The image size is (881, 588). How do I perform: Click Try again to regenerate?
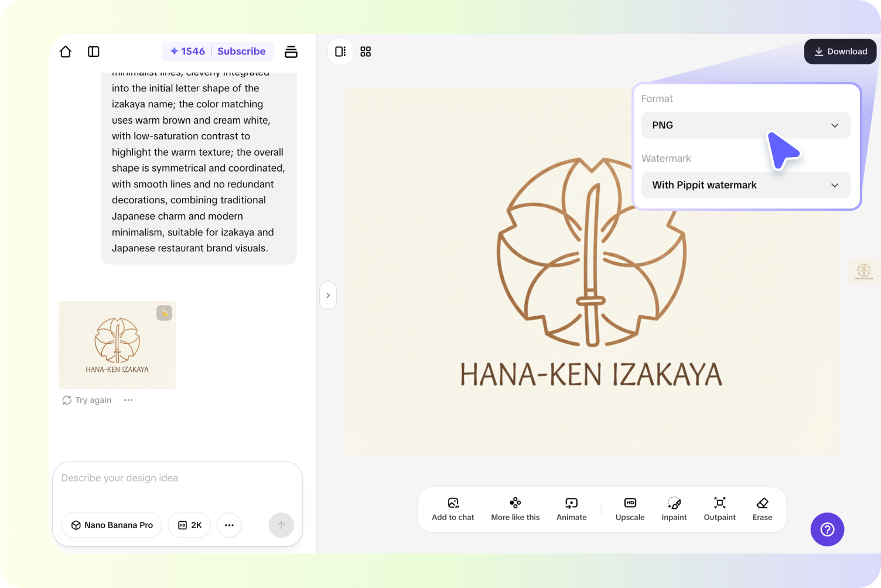tap(87, 400)
